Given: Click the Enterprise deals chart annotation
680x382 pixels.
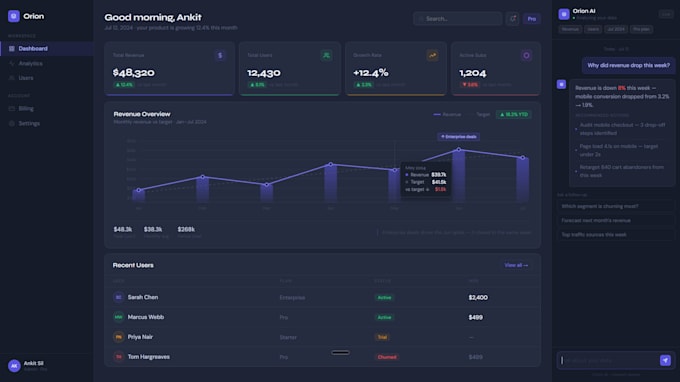Looking at the screenshot, I should 458,137.
